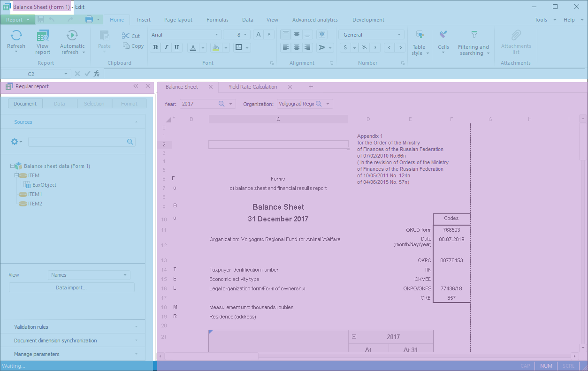This screenshot has width=588, height=371.
Task: Click the Data import button
Action: pos(71,288)
